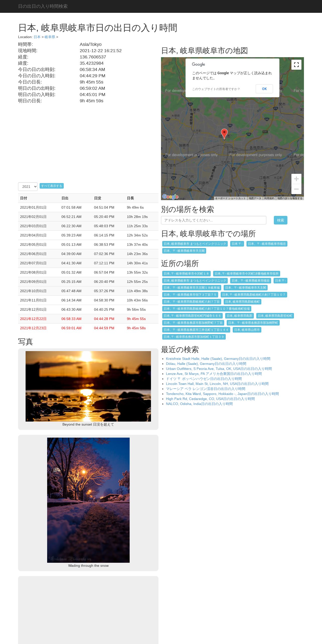Click the Asia/Tokyo timezone value
This screenshot has width=322, height=644.
click(91, 44)
